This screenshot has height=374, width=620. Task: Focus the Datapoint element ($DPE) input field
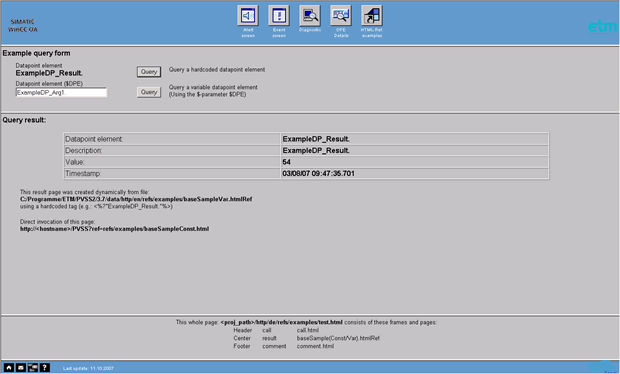pyautogui.click(x=61, y=93)
